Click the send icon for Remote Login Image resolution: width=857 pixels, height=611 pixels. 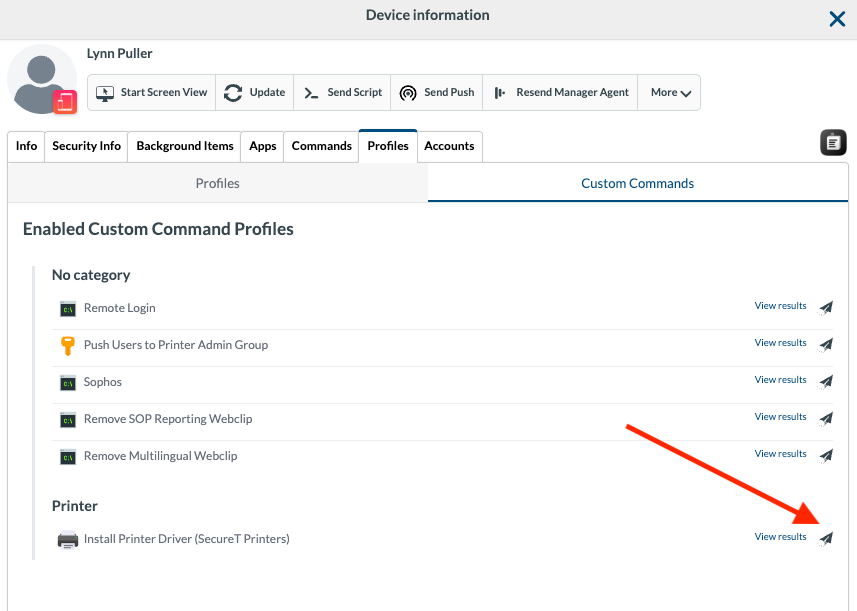coord(826,308)
